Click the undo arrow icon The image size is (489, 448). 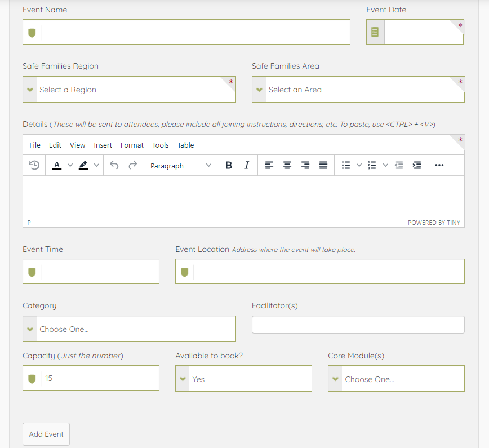[114, 165]
